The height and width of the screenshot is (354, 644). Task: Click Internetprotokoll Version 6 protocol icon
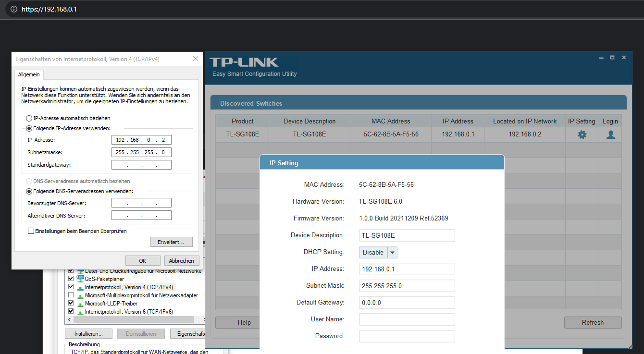pyautogui.click(x=80, y=312)
